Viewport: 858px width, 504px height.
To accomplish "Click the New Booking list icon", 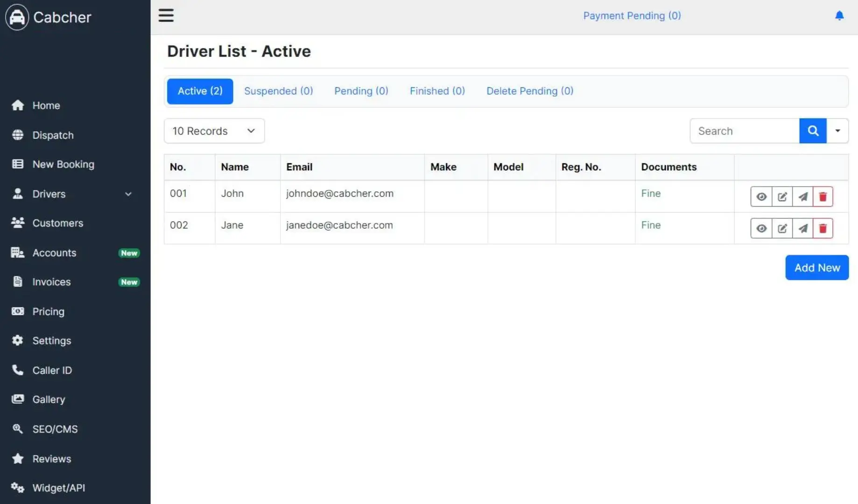I will pyautogui.click(x=18, y=164).
